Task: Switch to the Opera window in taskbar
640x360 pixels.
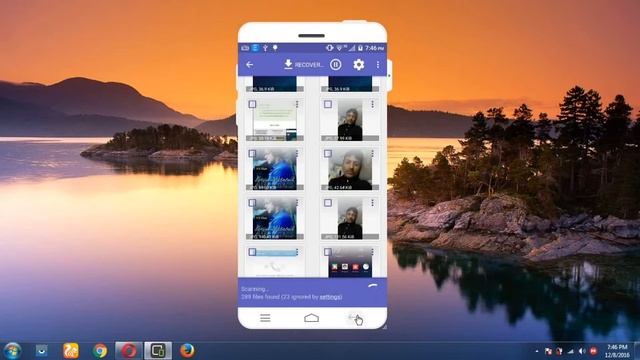Action: click(129, 351)
